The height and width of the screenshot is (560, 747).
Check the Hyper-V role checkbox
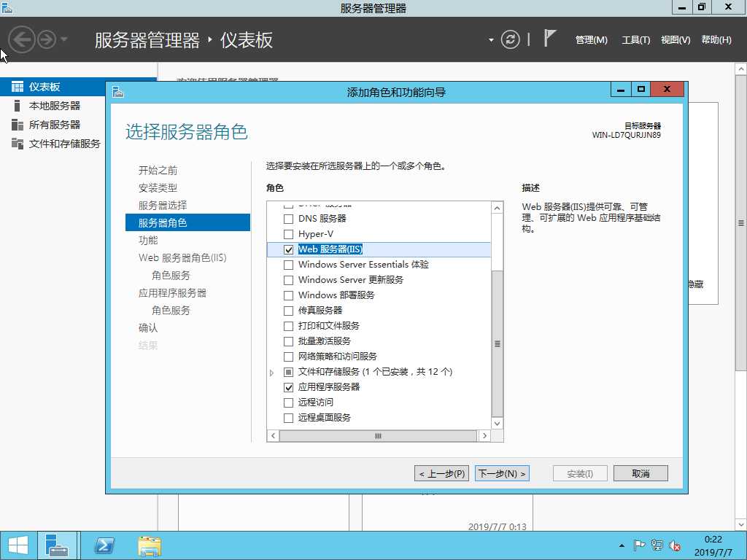[x=288, y=234]
